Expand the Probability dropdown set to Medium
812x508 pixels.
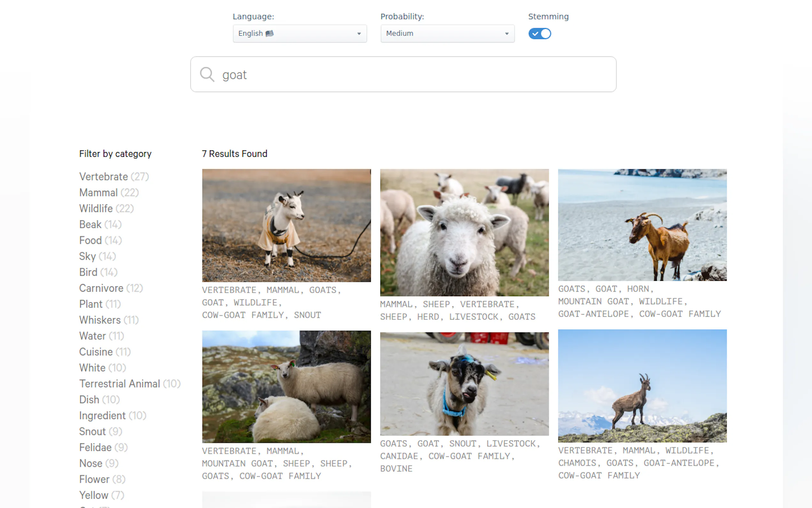pos(447,34)
